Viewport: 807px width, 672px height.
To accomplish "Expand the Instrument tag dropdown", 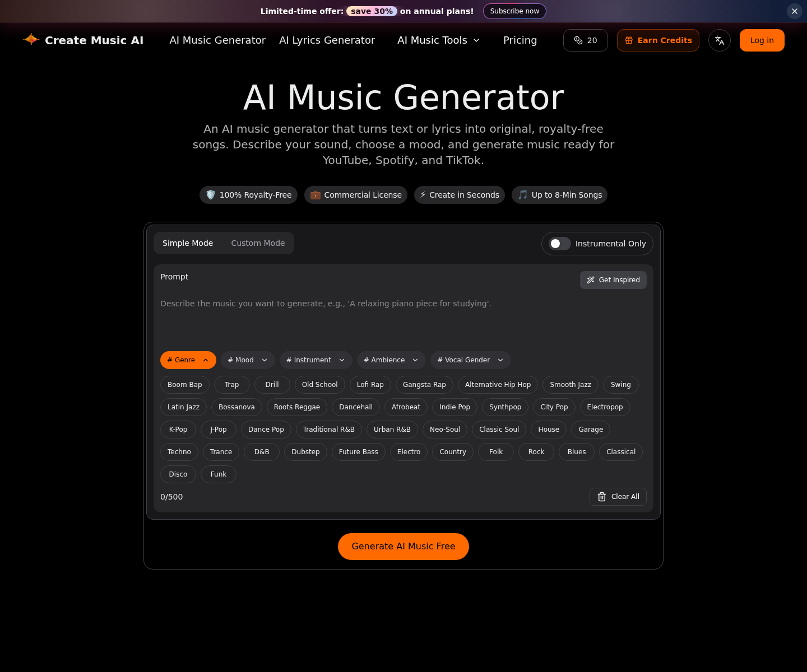I will tap(316, 360).
